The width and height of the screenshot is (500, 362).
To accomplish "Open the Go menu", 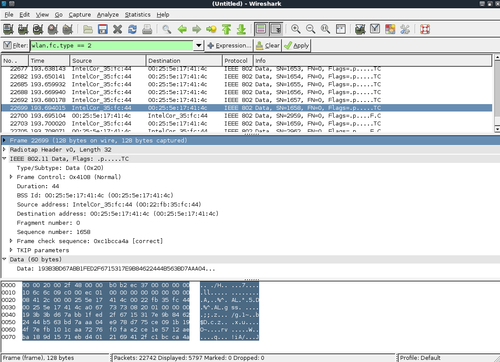I will pyautogui.click(x=59, y=15).
